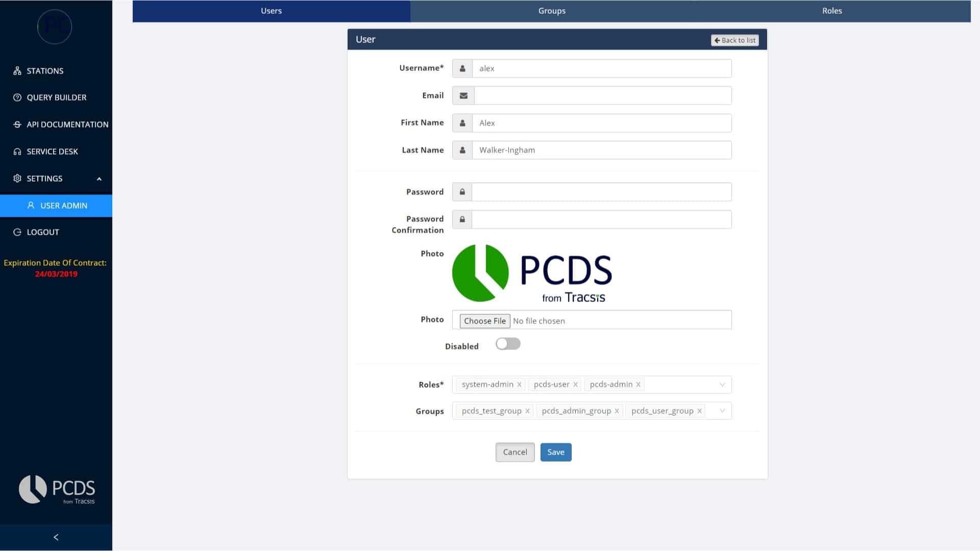Viewport: 980px width, 551px height.
Task: Switch to the Groups tab
Action: click(551, 11)
